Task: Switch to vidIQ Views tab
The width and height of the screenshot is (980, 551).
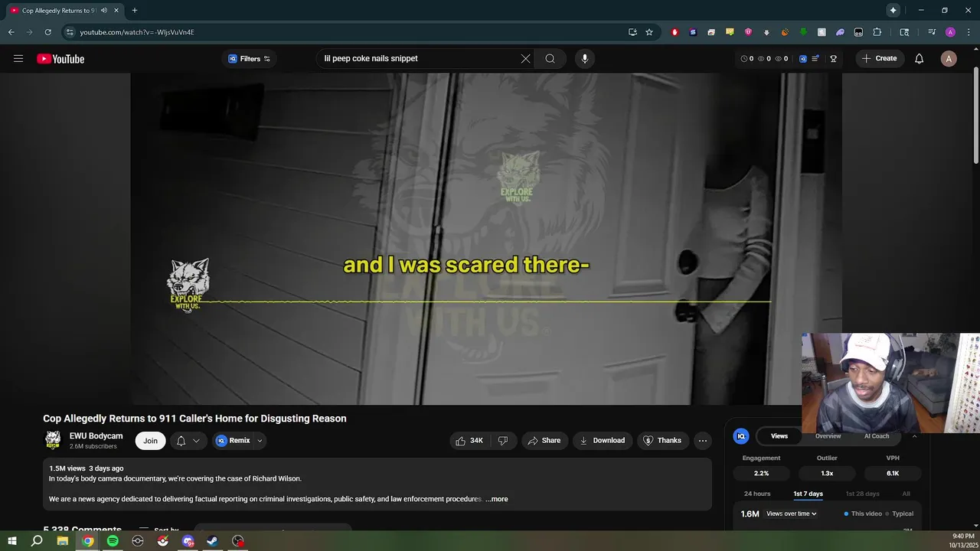Action: click(x=779, y=436)
